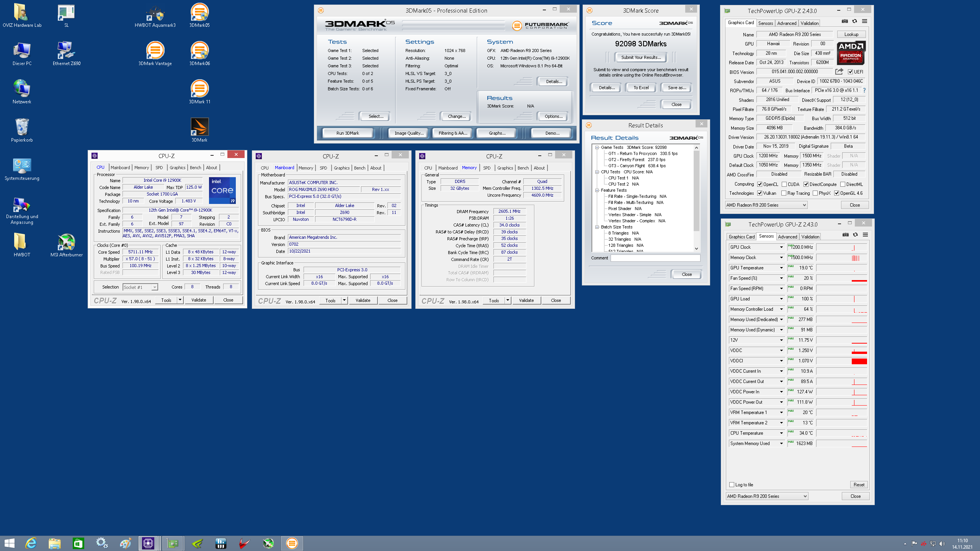
Task: Click the refresh icon in upper GPU-Z
Action: 854,21
